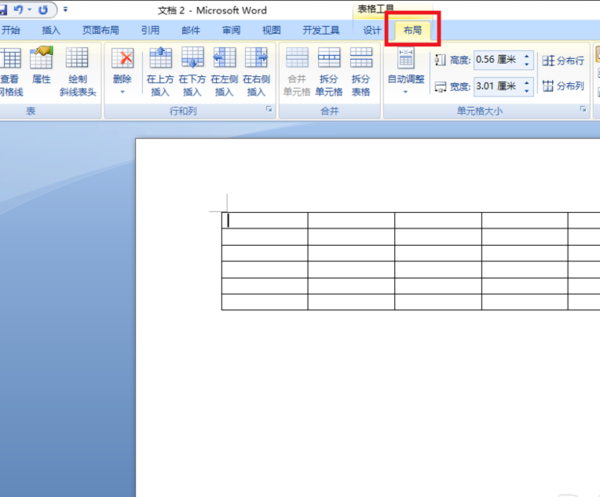The height and width of the screenshot is (497, 600).
Task: Insert row below using 在下方插入
Action: coord(192,71)
